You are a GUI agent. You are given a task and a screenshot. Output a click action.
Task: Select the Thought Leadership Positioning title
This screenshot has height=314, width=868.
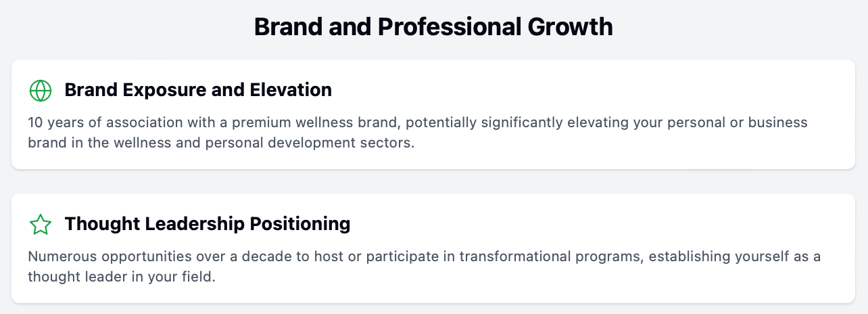(x=208, y=223)
